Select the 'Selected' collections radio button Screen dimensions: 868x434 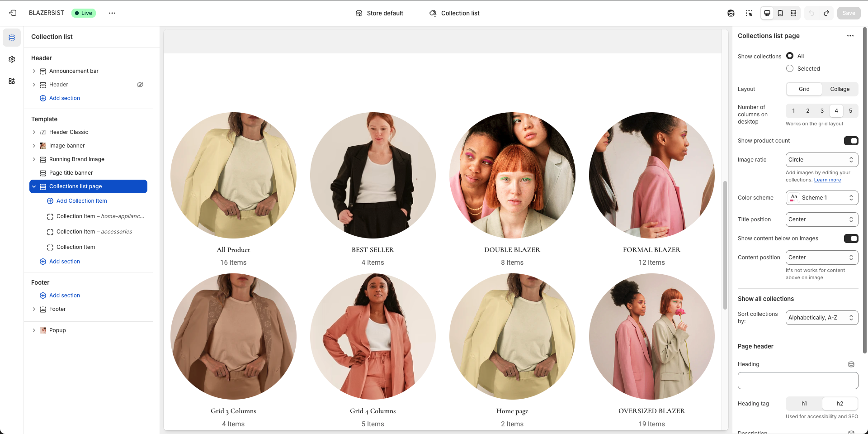790,69
